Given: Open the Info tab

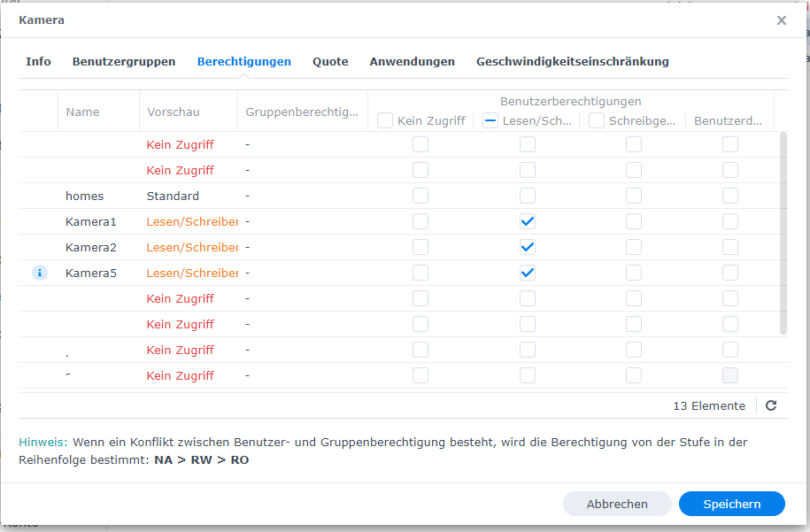Looking at the screenshot, I should [38, 61].
